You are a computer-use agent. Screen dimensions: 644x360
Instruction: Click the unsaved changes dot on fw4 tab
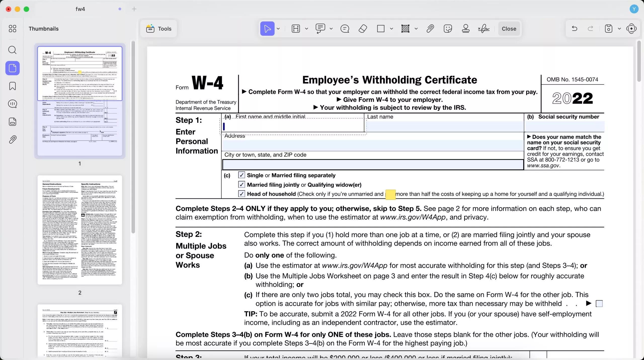coord(120,9)
